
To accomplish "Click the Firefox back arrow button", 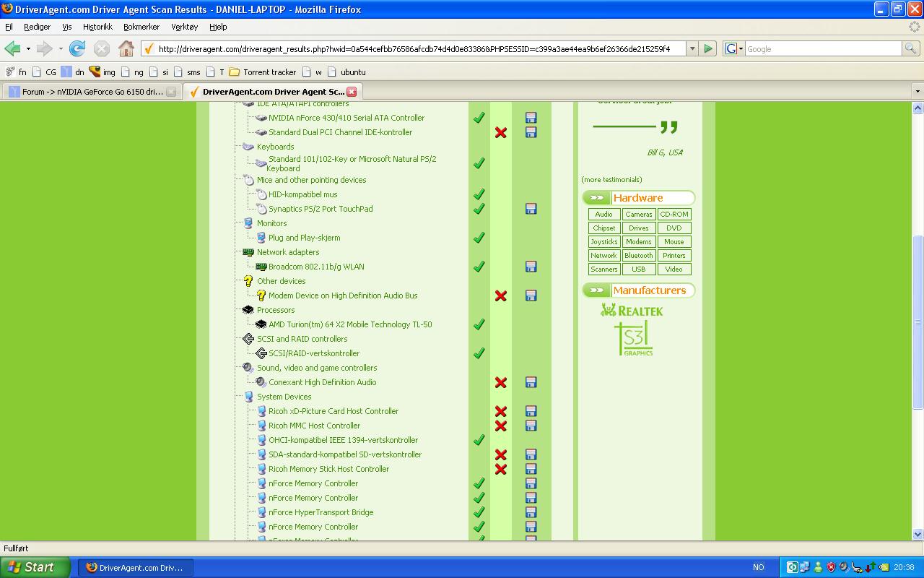I will [x=12, y=48].
